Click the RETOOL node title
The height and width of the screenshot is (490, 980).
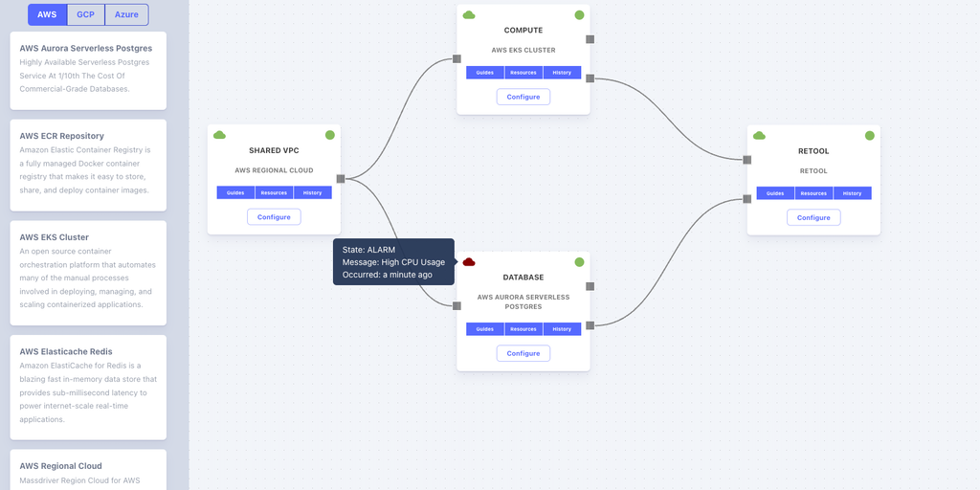click(x=813, y=150)
